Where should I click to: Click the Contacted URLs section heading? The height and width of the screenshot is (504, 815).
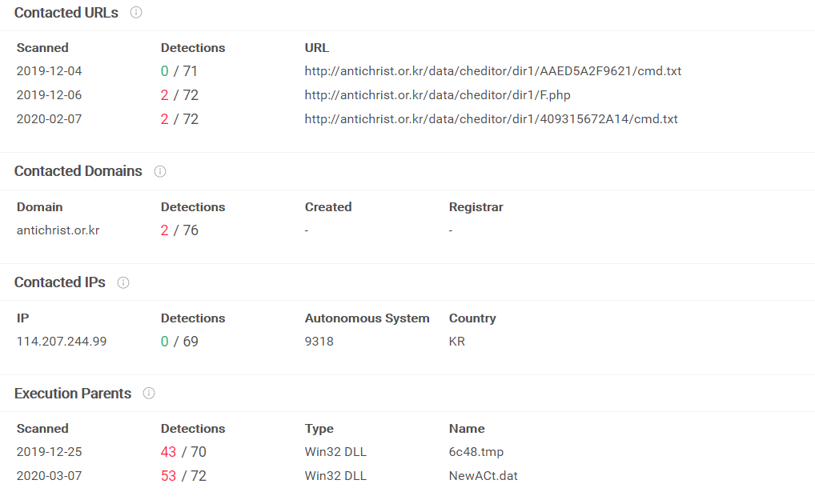pyautogui.click(x=66, y=13)
